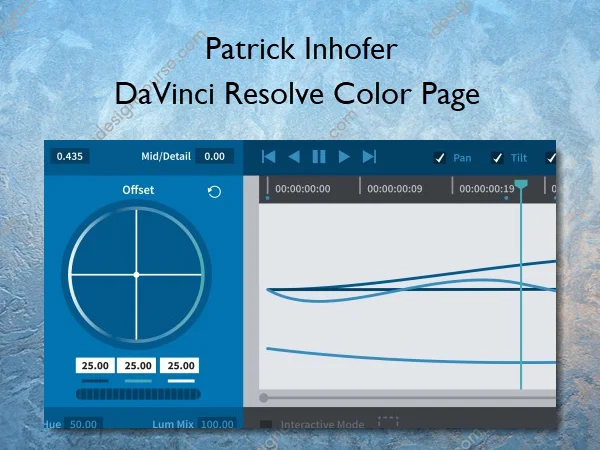Select the 0.435 value field

(x=70, y=156)
